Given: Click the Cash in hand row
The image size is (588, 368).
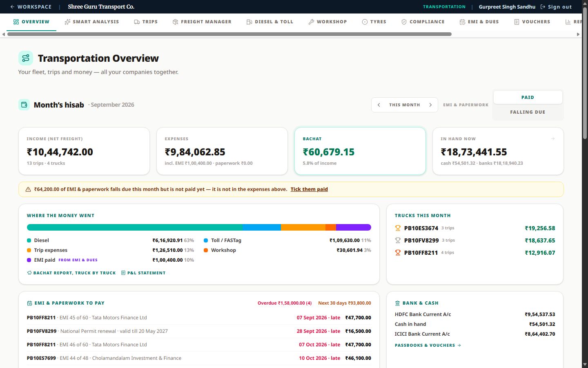Looking at the screenshot, I should [475, 324].
